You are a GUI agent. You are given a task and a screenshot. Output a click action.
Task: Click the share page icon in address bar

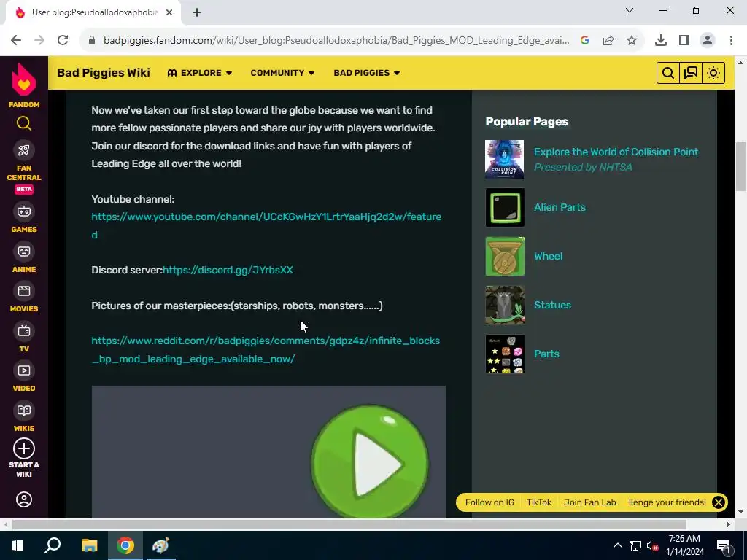(x=608, y=41)
